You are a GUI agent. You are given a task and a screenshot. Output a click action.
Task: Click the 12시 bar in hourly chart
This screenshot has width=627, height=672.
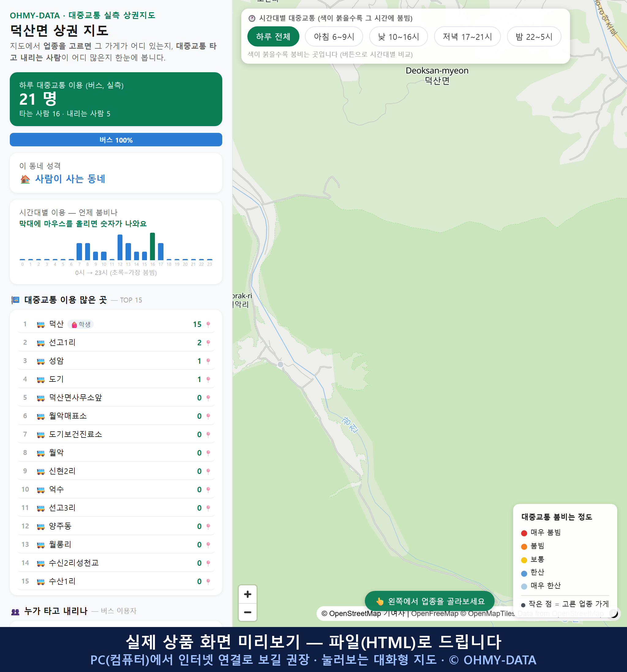120,247
